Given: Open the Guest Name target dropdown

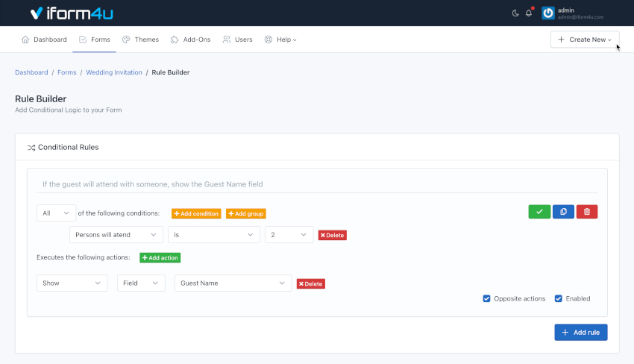Looking at the screenshot, I should click(x=233, y=283).
